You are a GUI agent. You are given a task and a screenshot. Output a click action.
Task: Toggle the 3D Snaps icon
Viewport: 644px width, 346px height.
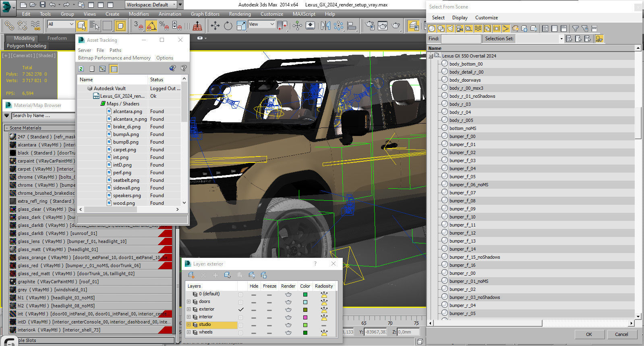[x=138, y=26]
